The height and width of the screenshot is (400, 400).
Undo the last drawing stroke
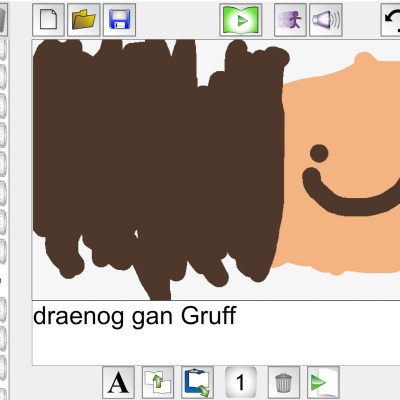pyautogui.click(x=391, y=20)
